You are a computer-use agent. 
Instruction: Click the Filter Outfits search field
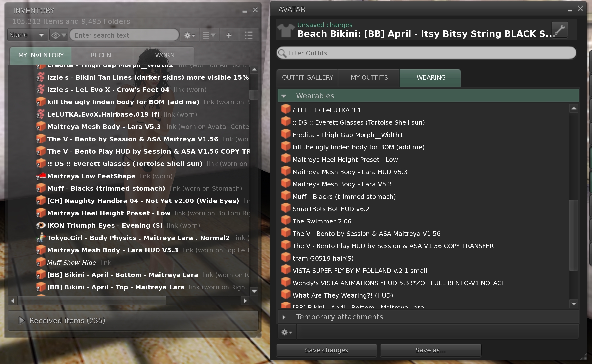point(426,53)
